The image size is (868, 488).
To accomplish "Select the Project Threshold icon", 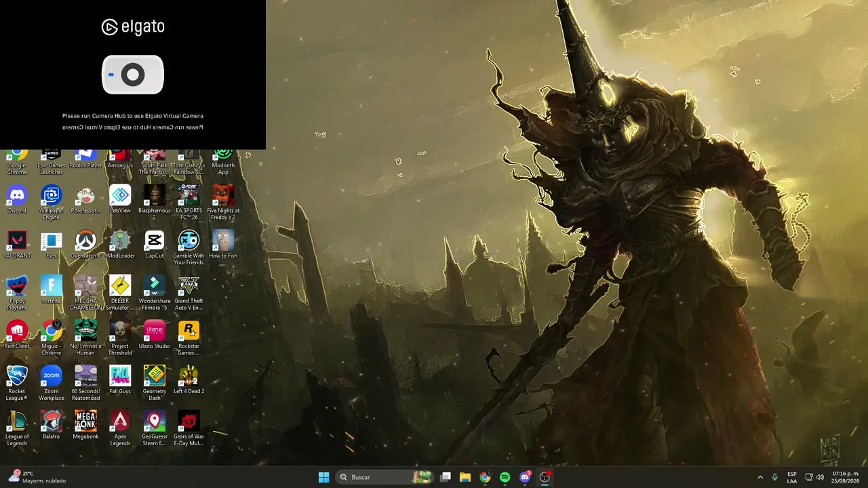I will pyautogui.click(x=120, y=338).
